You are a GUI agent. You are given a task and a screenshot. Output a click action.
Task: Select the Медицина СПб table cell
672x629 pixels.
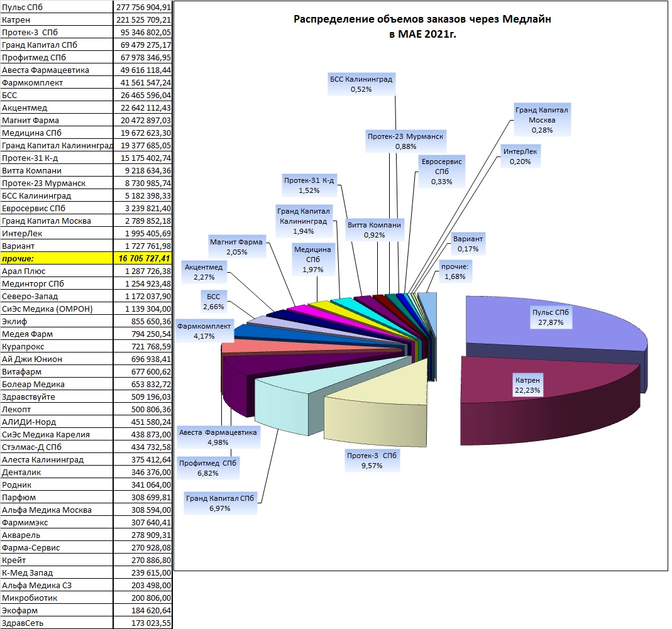coord(57,133)
